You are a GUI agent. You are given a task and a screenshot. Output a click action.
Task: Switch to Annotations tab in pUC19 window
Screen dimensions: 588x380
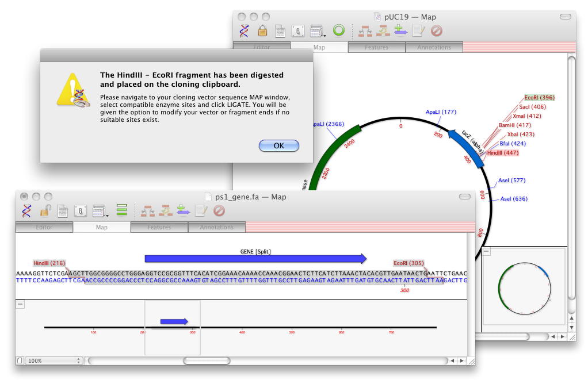pos(434,47)
